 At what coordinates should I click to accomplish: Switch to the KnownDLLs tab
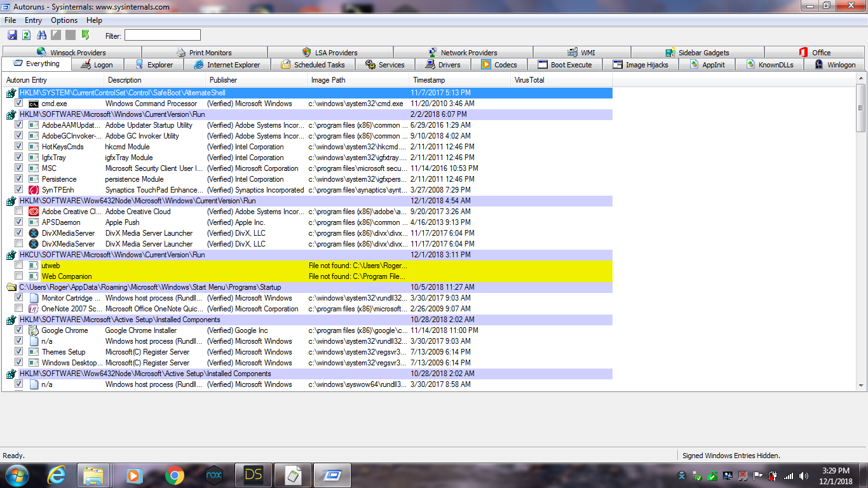pyautogui.click(x=770, y=65)
